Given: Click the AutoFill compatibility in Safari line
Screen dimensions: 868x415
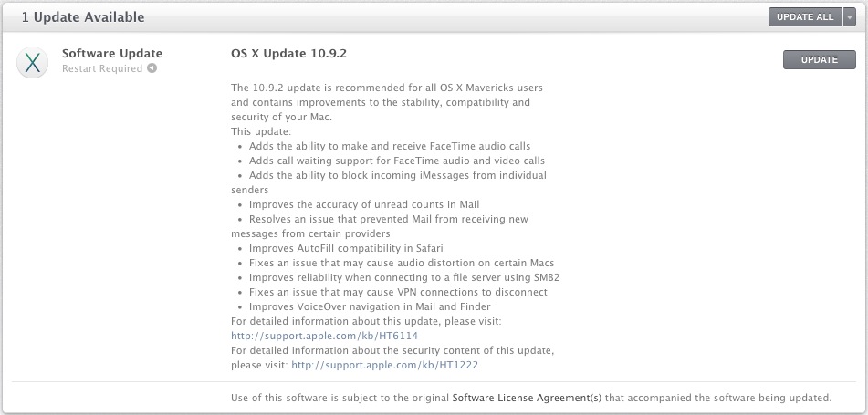Looking at the screenshot, I should click(x=346, y=248).
